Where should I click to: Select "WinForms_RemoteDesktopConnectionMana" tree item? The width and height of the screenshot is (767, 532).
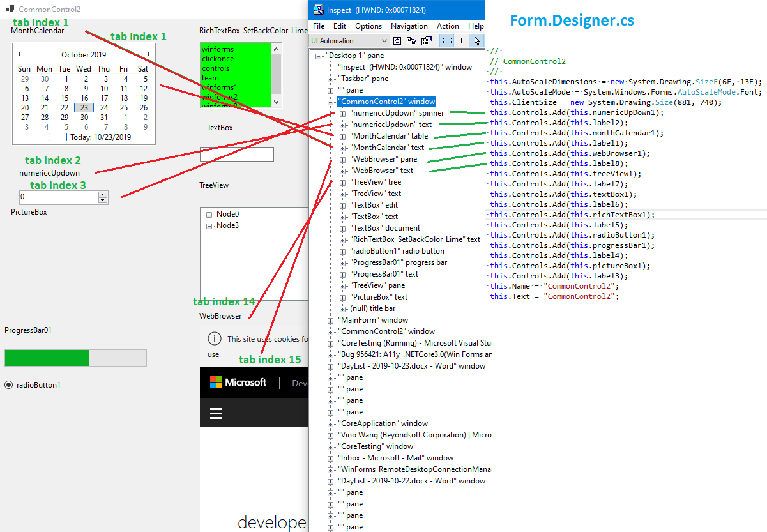(x=414, y=469)
